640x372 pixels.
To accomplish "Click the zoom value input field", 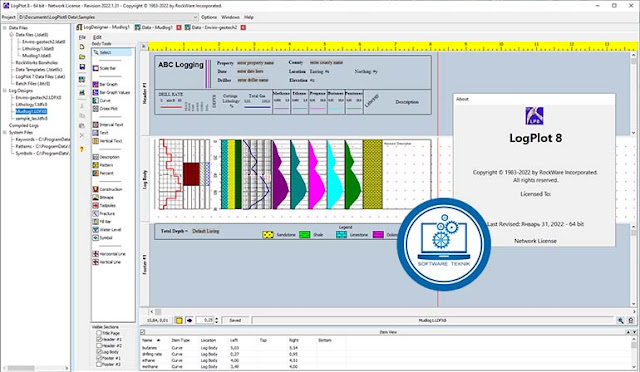I will coord(205,321).
